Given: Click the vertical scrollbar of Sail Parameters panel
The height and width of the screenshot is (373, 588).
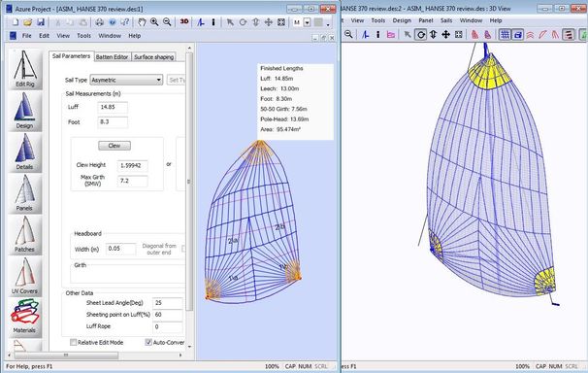Looking at the screenshot, I should click(189, 182).
